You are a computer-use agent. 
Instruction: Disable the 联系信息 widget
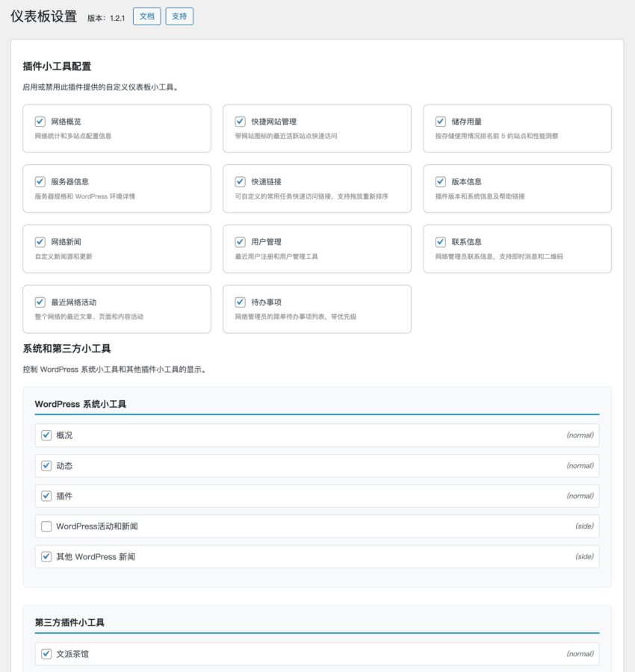[x=440, y=242]
